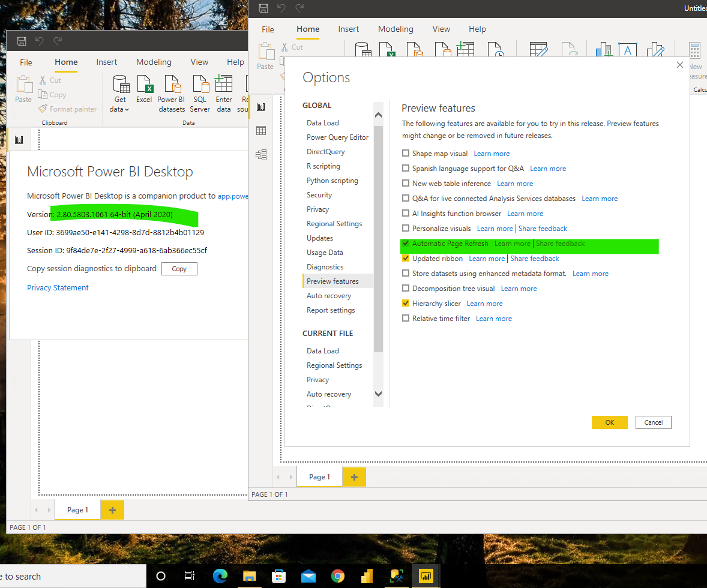This screenshot has width=707, height=588.
Task: Select Power Query Editor option category
Action: tap(338, 137)
